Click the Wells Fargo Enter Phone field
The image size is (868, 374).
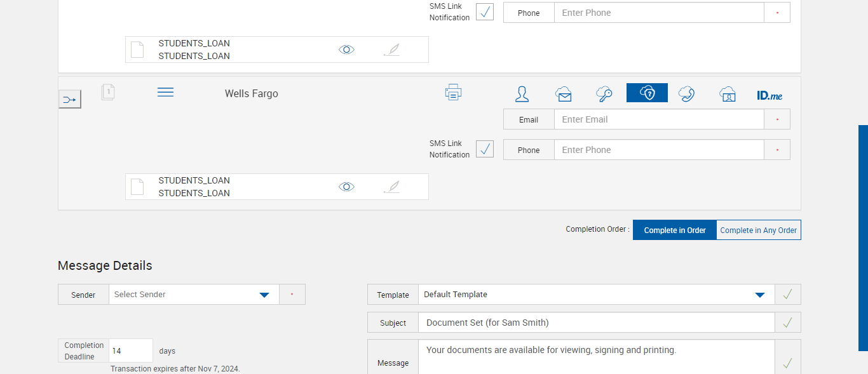tap(658, 150)
